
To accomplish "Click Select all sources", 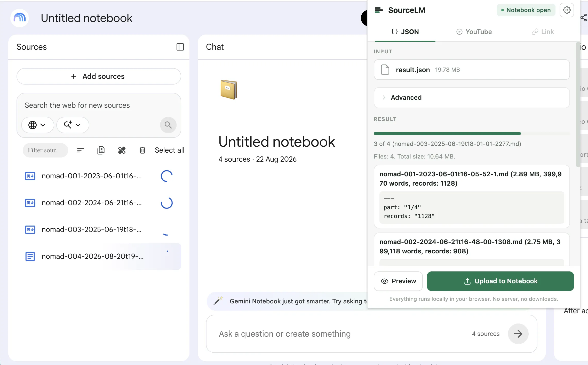I will (170, 150).
